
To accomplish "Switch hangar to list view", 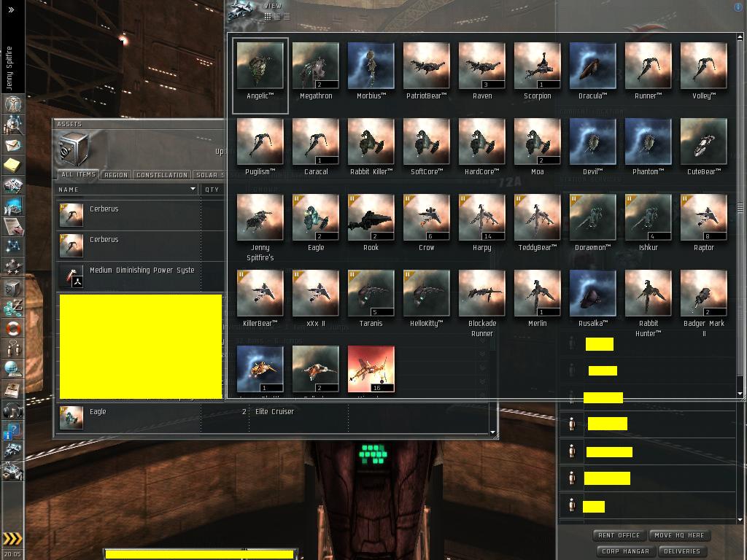I will pyautogui.click(x=287, y=17).
